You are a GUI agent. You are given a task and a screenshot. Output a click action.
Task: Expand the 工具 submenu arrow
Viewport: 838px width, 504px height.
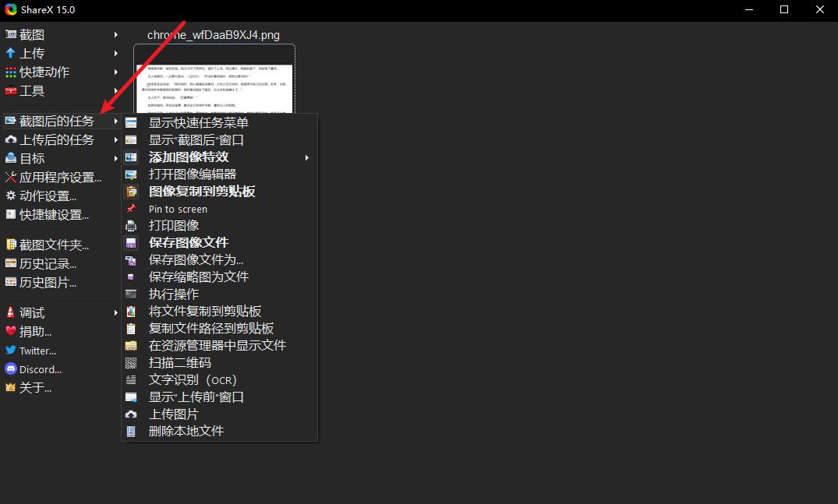click(x=115, y=91)
